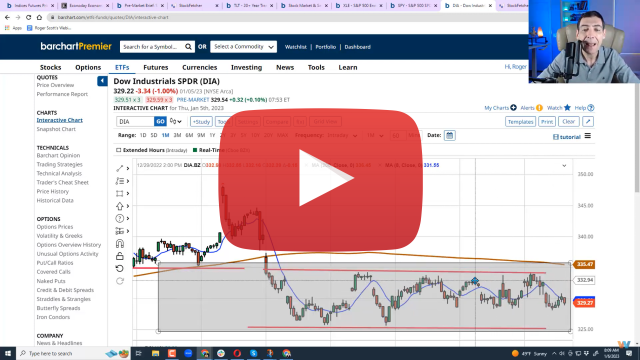
Task: Play the video with the red play button
Action: 320,179
